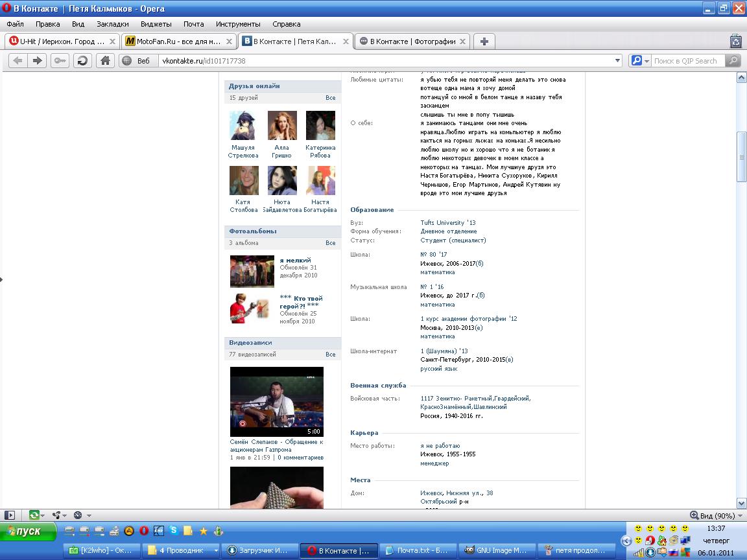
Task: Reload the page with the refresh icon
Action: point(82,60)
